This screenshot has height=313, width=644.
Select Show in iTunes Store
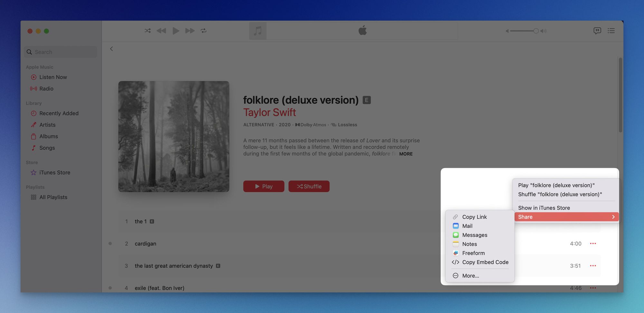click(544, 208)
